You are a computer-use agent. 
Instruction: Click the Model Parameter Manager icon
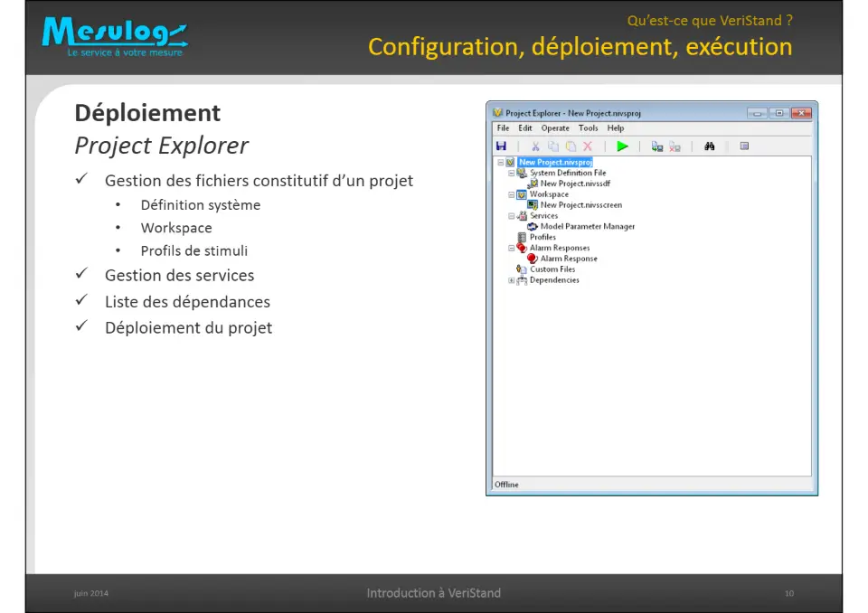pos(533,226)
